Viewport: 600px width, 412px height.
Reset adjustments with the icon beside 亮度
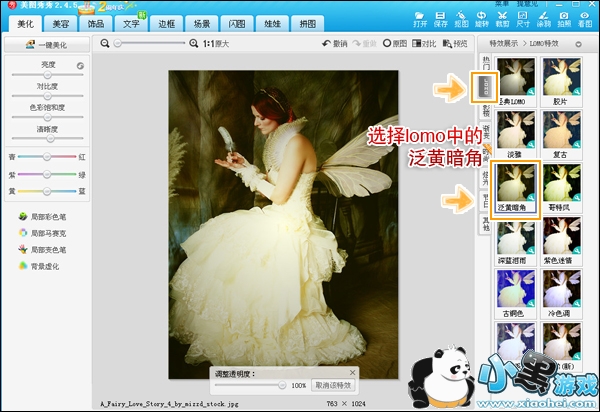pyautogui.click(x=80, y=66)
